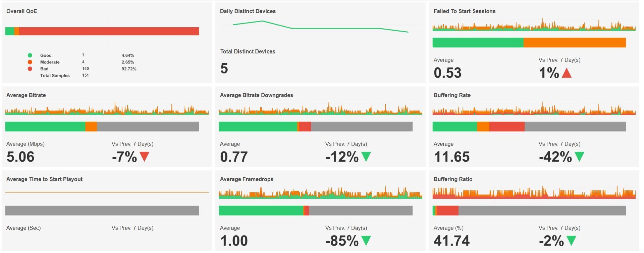Select the orange segment of Failed To Start bar

point(575,43)
